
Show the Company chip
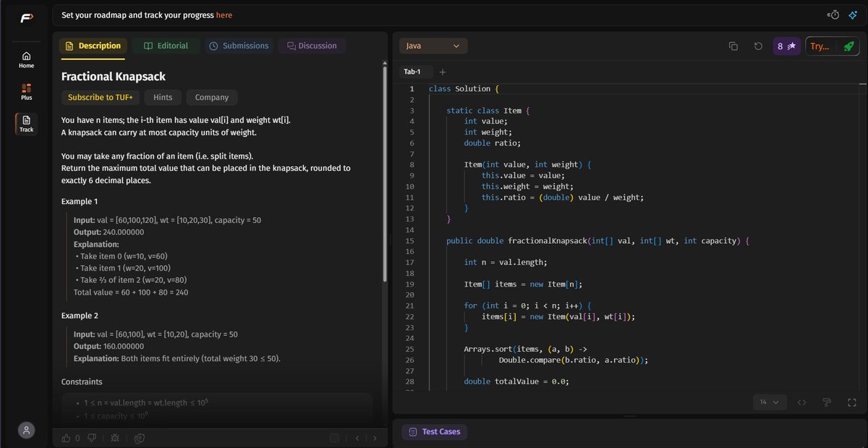coord(212,97)
